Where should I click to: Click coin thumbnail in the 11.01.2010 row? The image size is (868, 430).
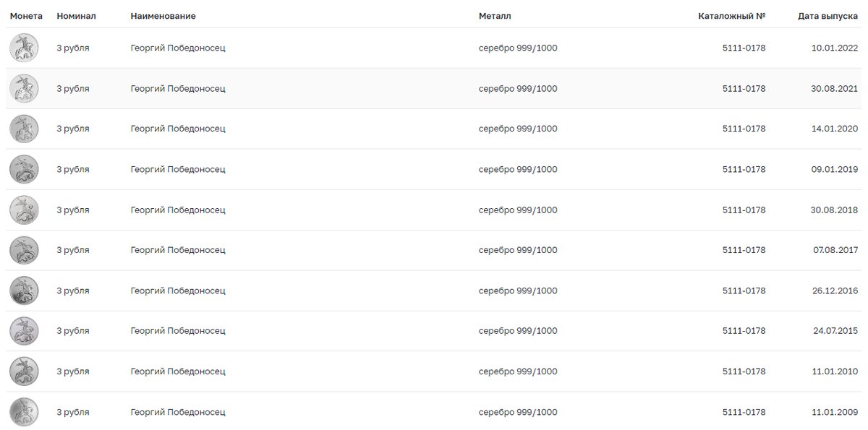(x=24, y=372)
